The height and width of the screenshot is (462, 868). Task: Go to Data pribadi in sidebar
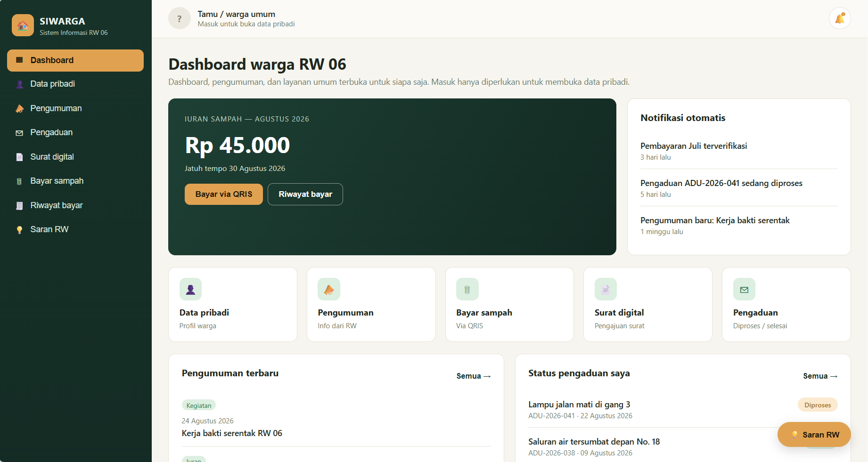[x=75, y=84]
